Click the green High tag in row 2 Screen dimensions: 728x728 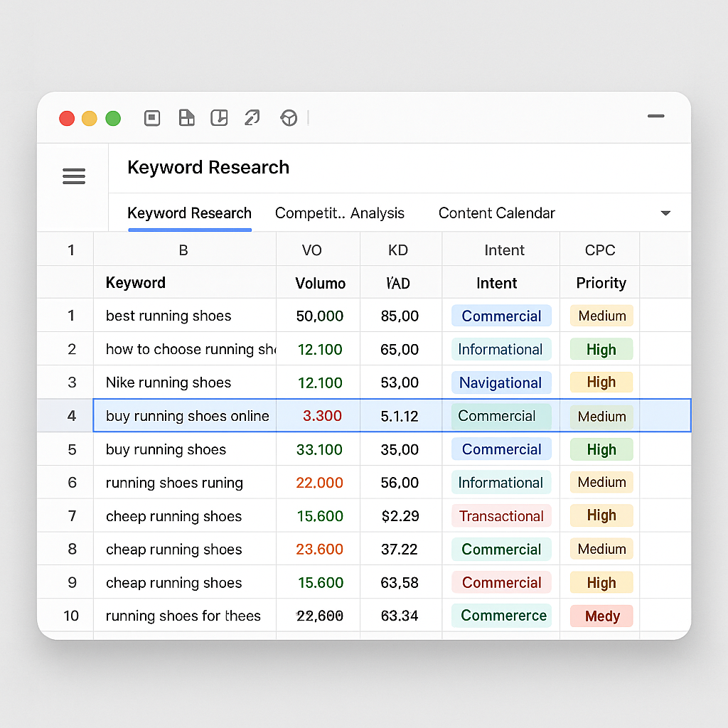(x=601, y=349)
